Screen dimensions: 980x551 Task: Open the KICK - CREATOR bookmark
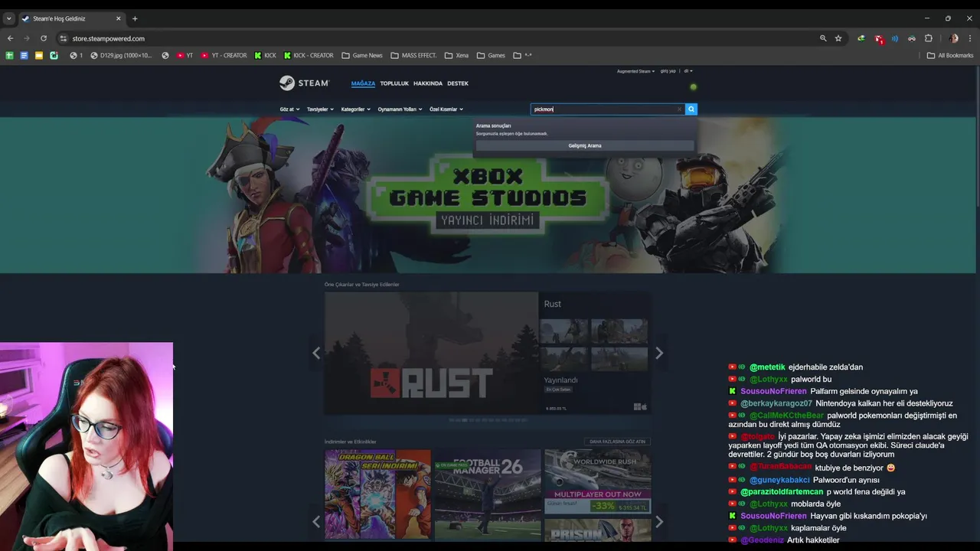(309, 55)
